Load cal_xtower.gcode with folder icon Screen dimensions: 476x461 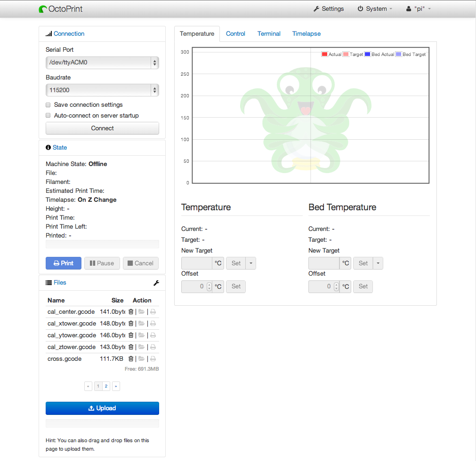pos(141,323)
